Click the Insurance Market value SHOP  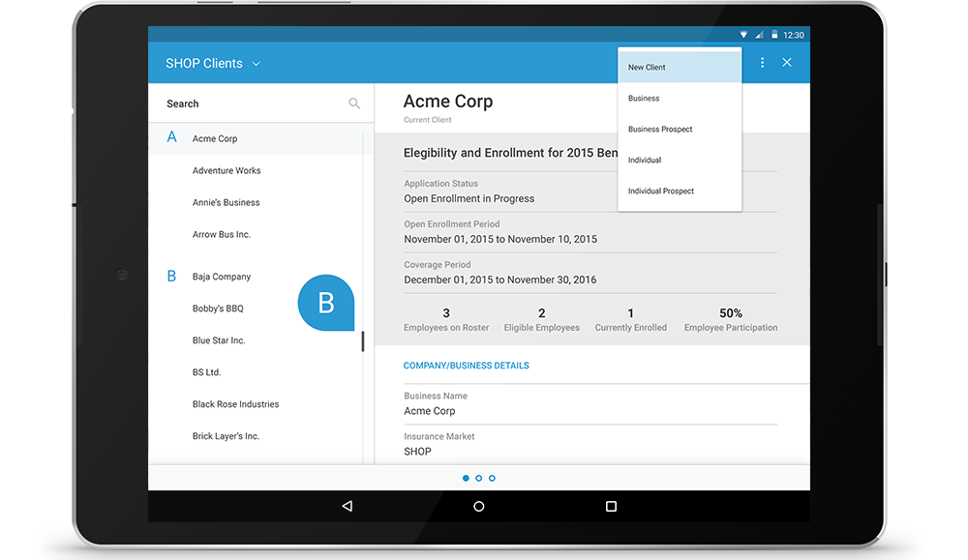(x=417, y=452)
